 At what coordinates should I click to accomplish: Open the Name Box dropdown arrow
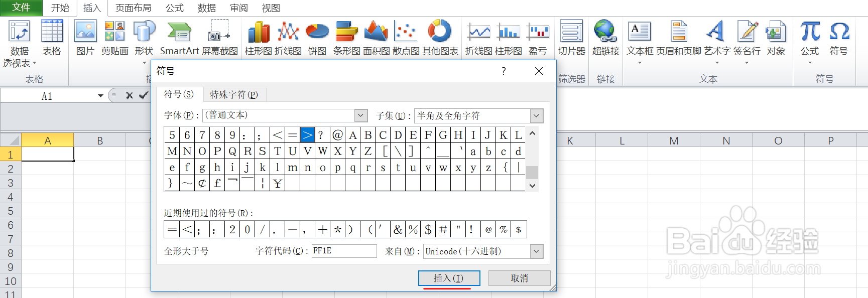[100, 96]
